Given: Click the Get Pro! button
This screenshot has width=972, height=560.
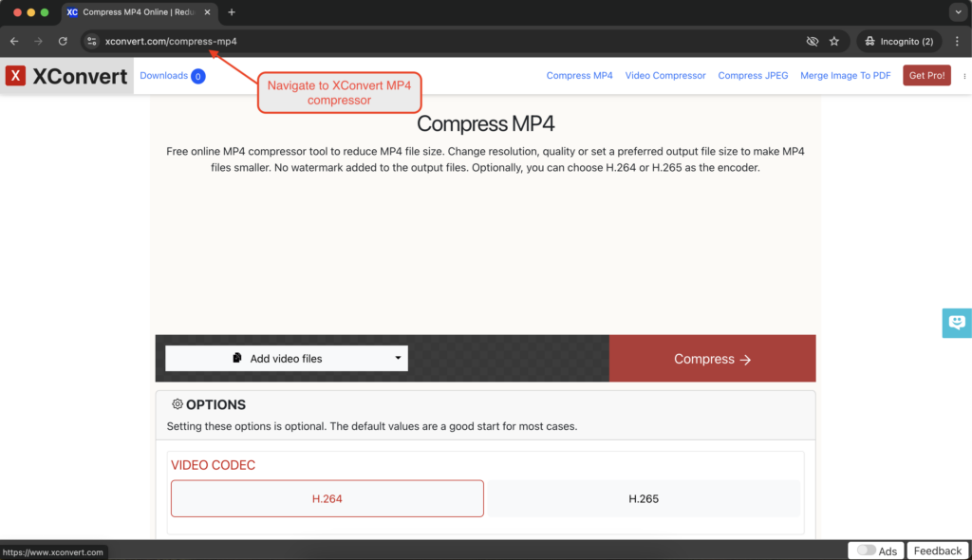Looking at the screenshot, I should [x=926, y=75].
